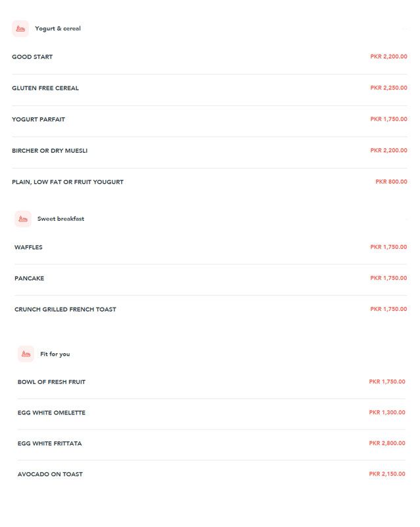Open the YOGURT PARFAIT item
Screen dimensions: 420x527
point(209,119)
